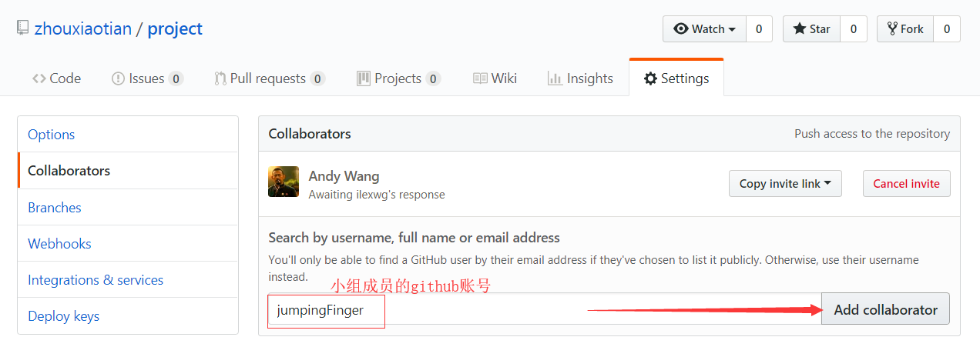Open the Projects tab

398,78
